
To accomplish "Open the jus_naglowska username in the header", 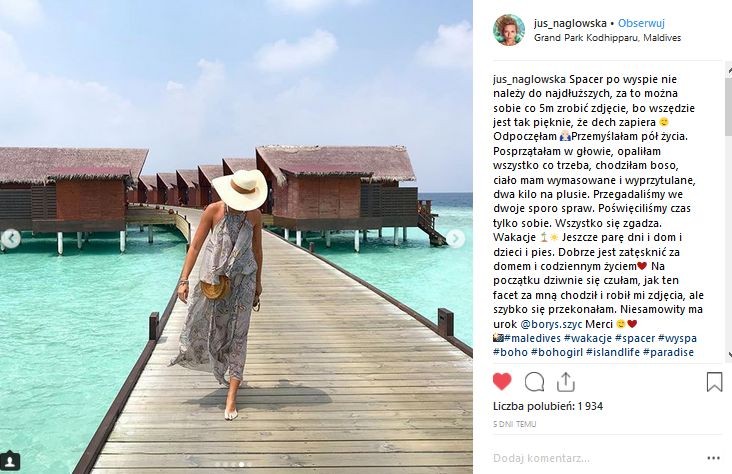I will (x=564, y=22).
